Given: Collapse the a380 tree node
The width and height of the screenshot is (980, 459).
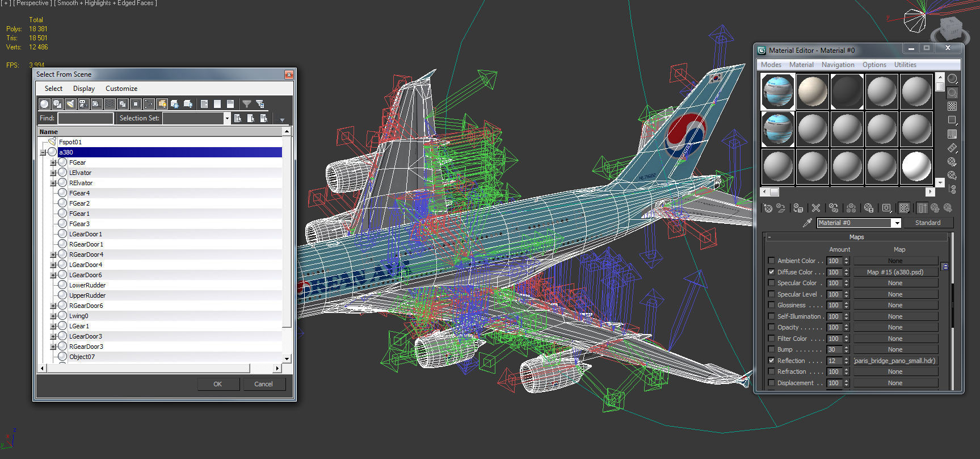Looking at the screenshot, I should point(43,152).
